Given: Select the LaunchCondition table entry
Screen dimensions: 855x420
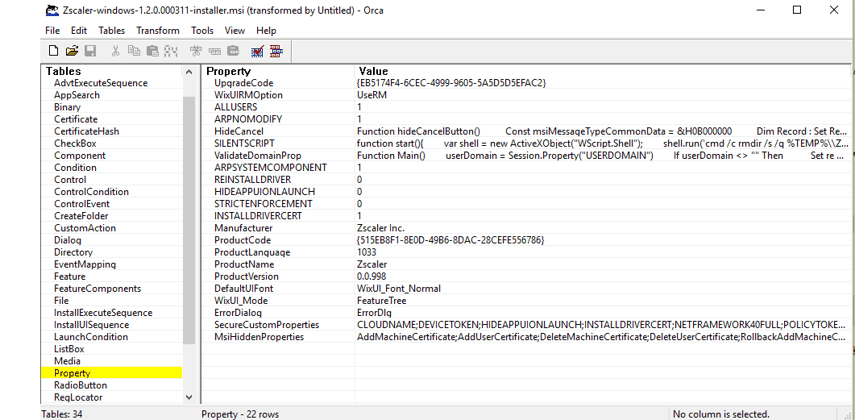Looking at the screenshot, I should tap(91, 337).
